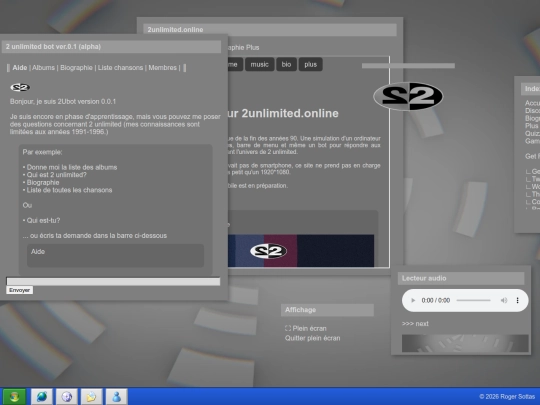
Task: Open the green Start button on the taskbar
Action: [x=14, y=397]
